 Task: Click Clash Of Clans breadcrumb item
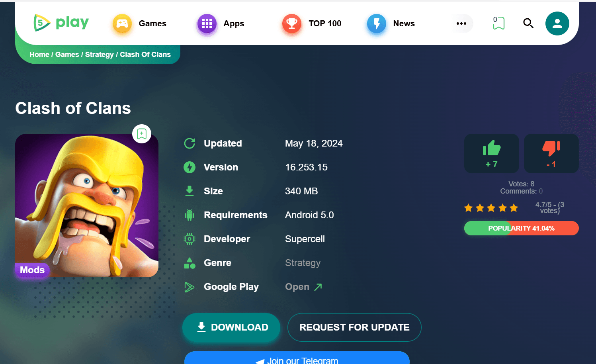[145, 55]
